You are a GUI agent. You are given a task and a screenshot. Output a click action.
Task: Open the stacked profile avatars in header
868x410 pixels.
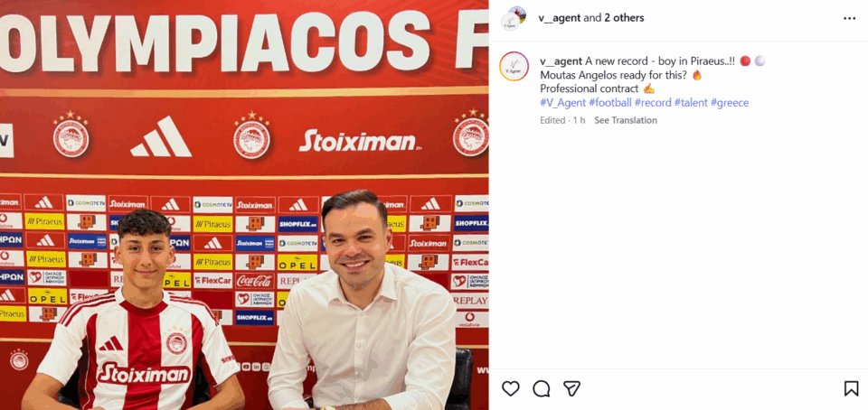click(x=514, y=18)
